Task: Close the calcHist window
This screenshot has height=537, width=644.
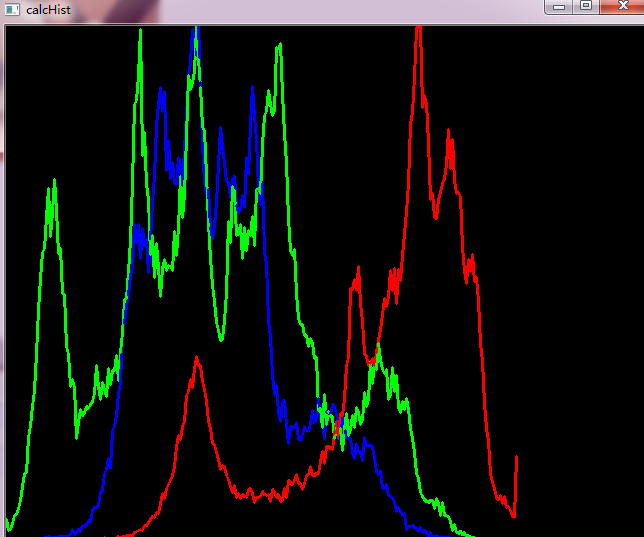Action: (x=622, y=6)
